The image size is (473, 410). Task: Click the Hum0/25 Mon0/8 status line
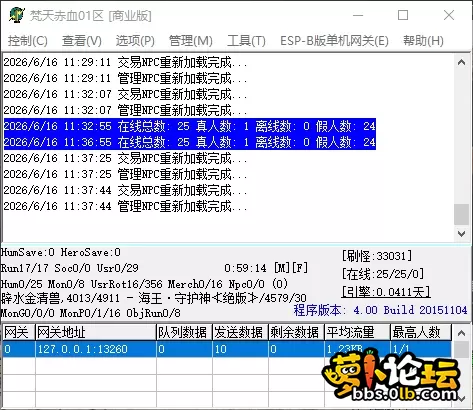click(x=143, y=284)
